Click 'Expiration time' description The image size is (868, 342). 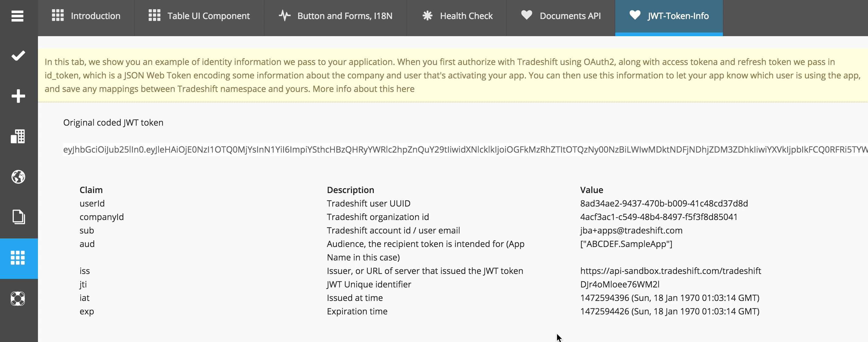357,311
